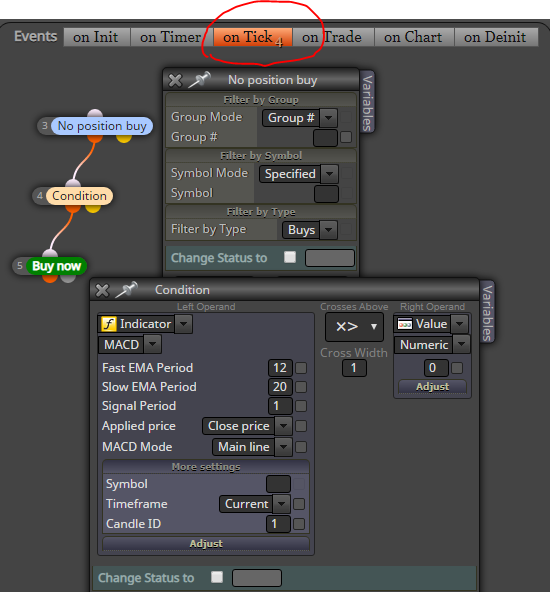Toggle checkbox beside Timeframe
This screenshot has height=592, width=550.
(299, 504)
